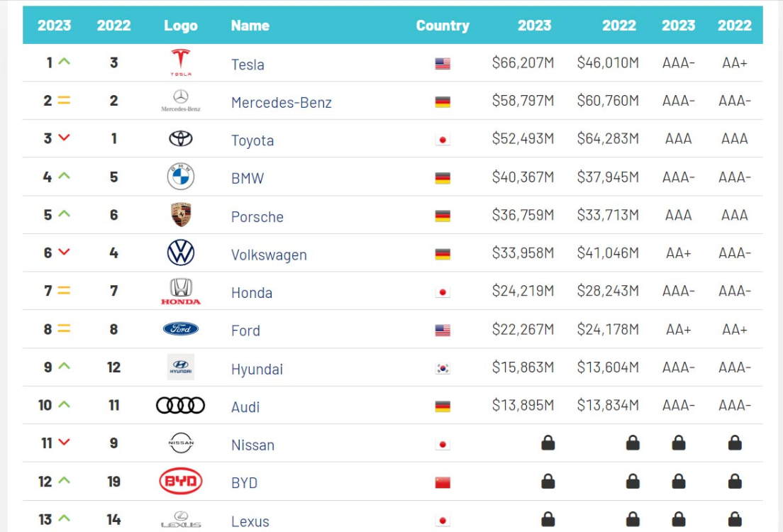Click the Logo column header
The width and height of the screenshot is (783, 532).
181,26
